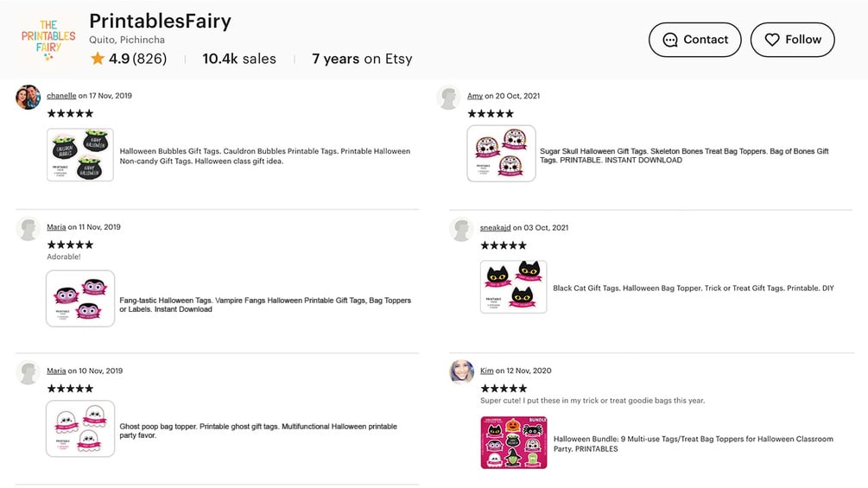Image resolution: width=868 pixels, height=488 pixels.
Task: Click sneakajd's reviewer avatar
Action: pyautogui.click(x=460, y=229)
